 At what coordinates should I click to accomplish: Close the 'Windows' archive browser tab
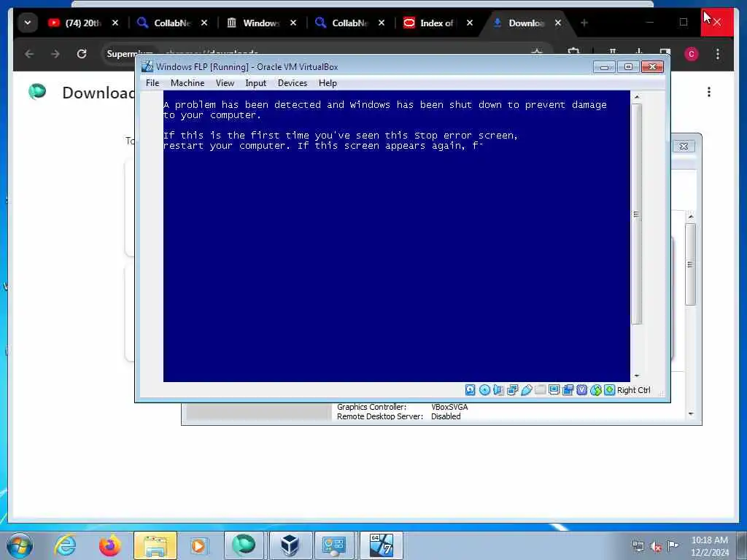pyautogui.click(x=293, y=23)
